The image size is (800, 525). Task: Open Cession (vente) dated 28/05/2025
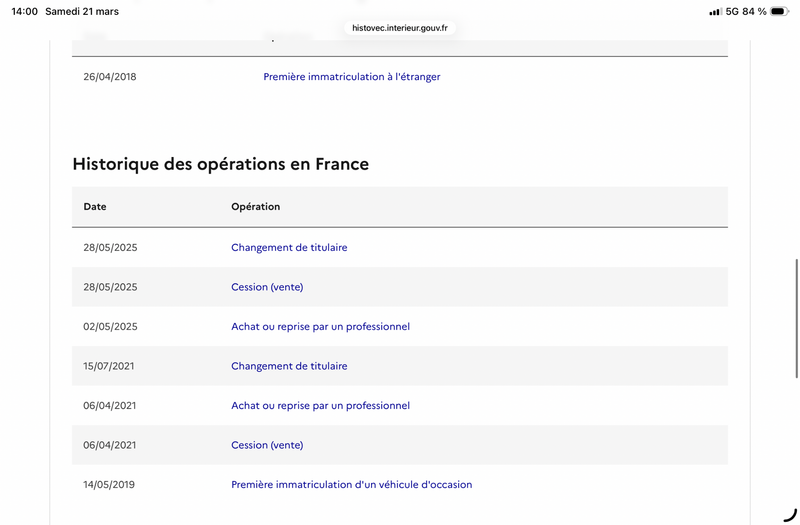tap(267, 287)
